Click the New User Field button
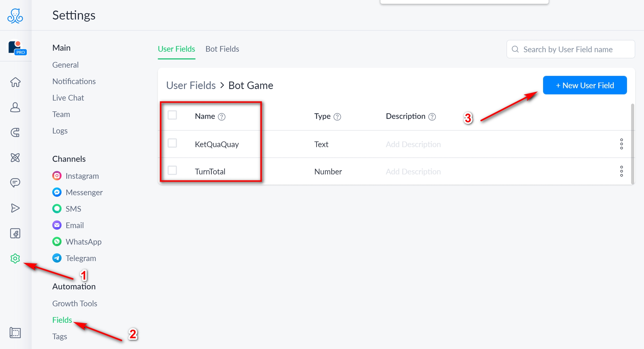 [x=585, y=85]
